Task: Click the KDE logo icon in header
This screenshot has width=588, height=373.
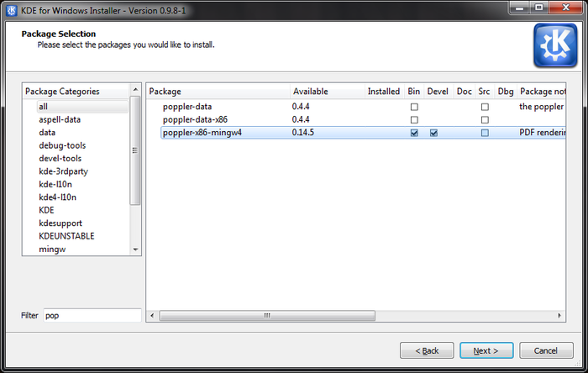Action: click(555, 45)
